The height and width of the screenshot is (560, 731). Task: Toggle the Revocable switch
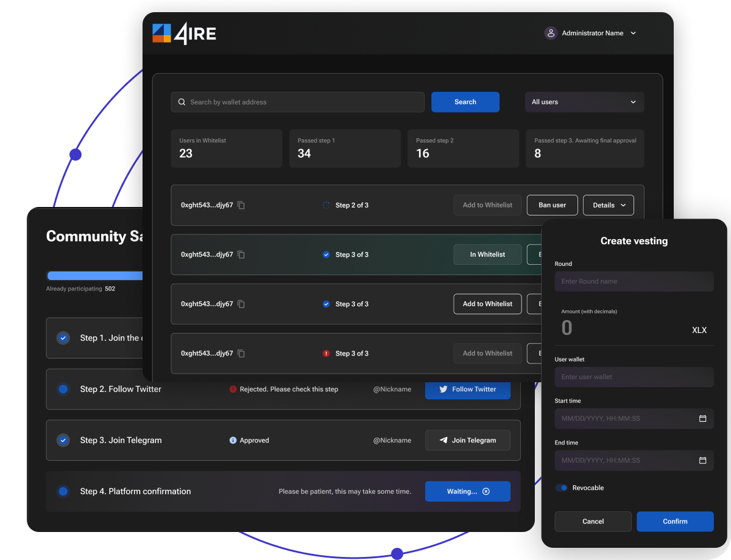(561, 488)
